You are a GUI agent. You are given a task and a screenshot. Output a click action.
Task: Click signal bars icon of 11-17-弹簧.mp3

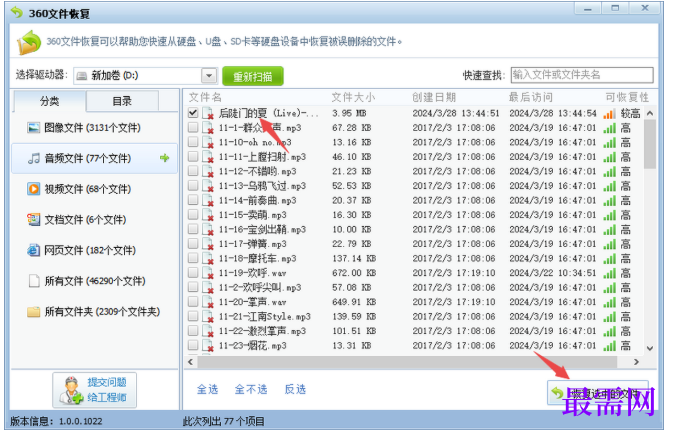point(609,244)
